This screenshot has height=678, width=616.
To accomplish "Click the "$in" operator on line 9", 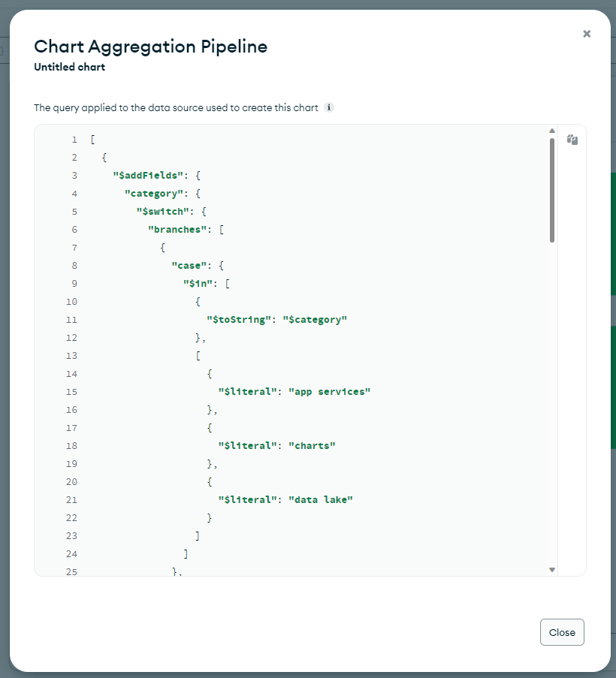I will tap(198, 284).
